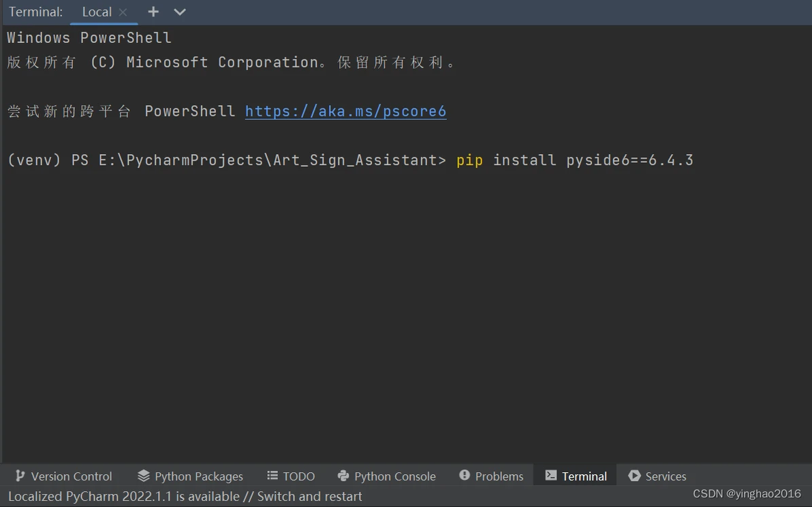Click the TODO list icon
This screenshot has height=507, width=812.
tap(272, 476)
